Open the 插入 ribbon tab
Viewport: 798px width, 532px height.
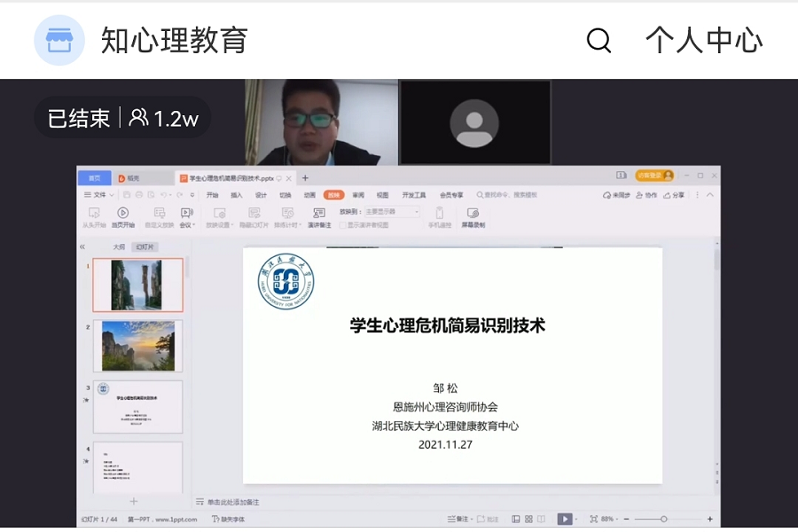(x=237, y=195)
